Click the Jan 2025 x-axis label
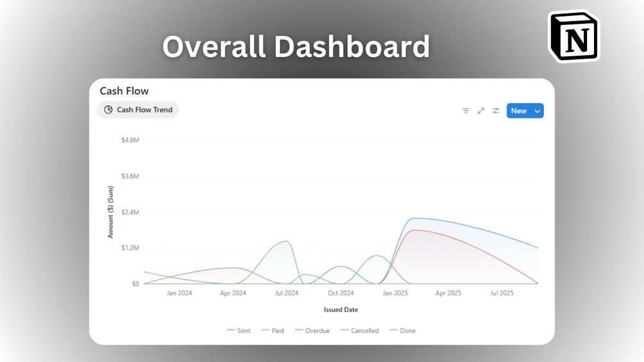The image size is (644, 362). 395,293
